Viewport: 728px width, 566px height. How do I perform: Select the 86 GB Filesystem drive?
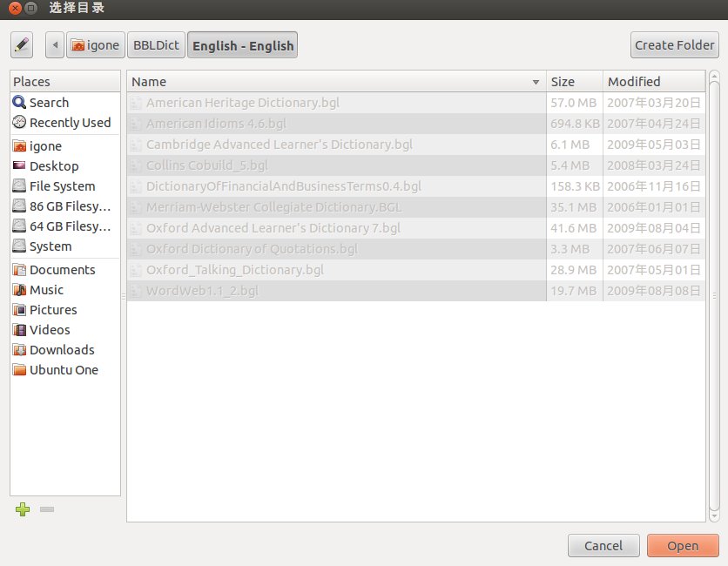pos(65,206)
